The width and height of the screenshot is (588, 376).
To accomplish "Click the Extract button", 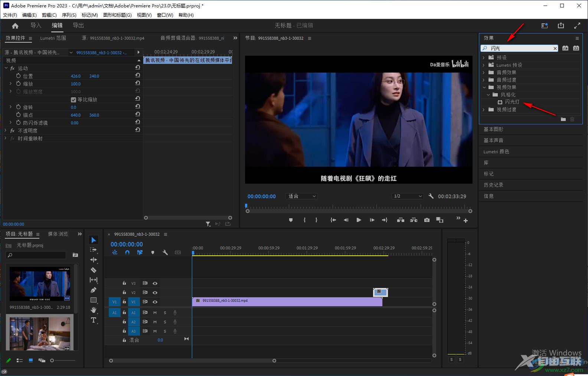I will pos(414,220).
